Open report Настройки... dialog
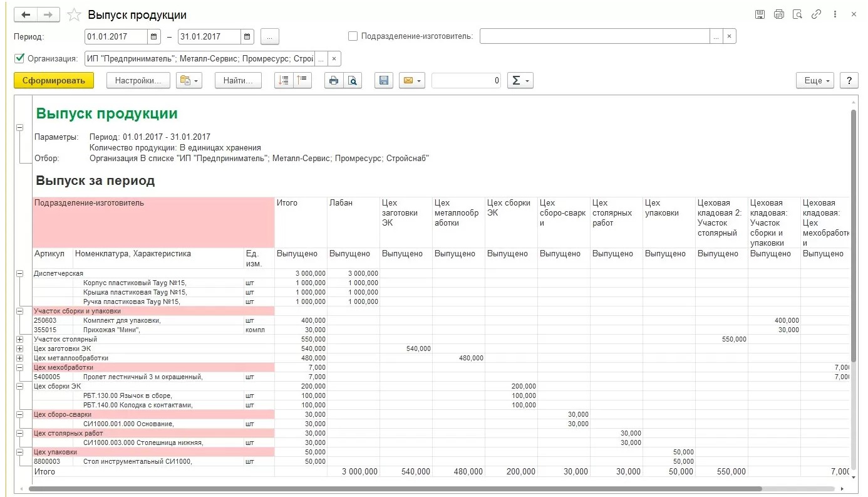868x497 pixels. coord(138,80)
